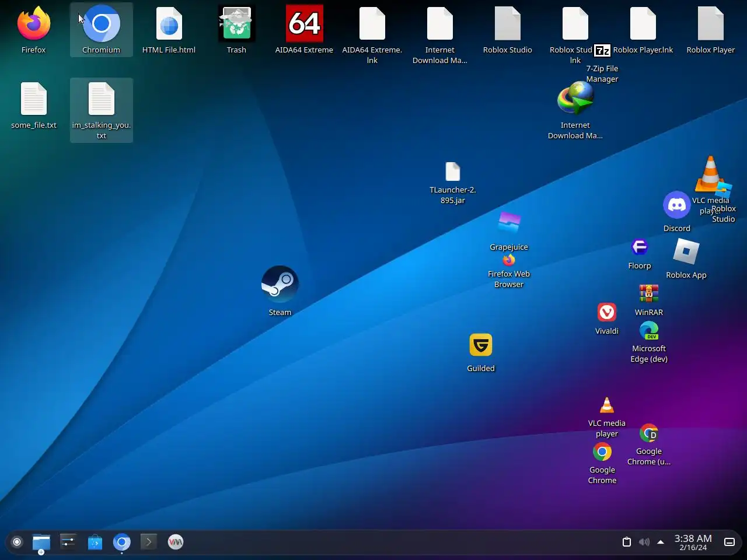Select the blank-file Internet Download Ma... icon
747x560 pixels.
(x=440, y=24)
